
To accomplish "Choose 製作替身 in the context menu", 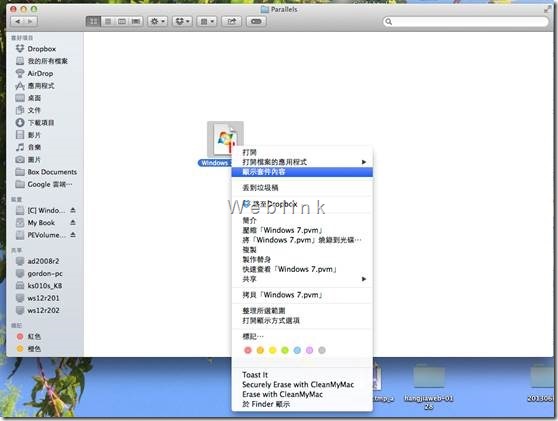I will (302, 259).
